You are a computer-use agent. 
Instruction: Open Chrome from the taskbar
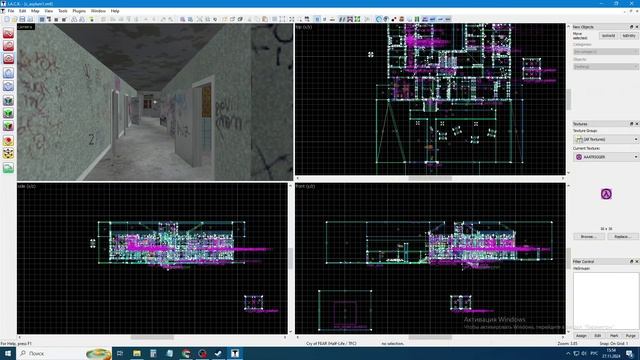click(186, 353)
